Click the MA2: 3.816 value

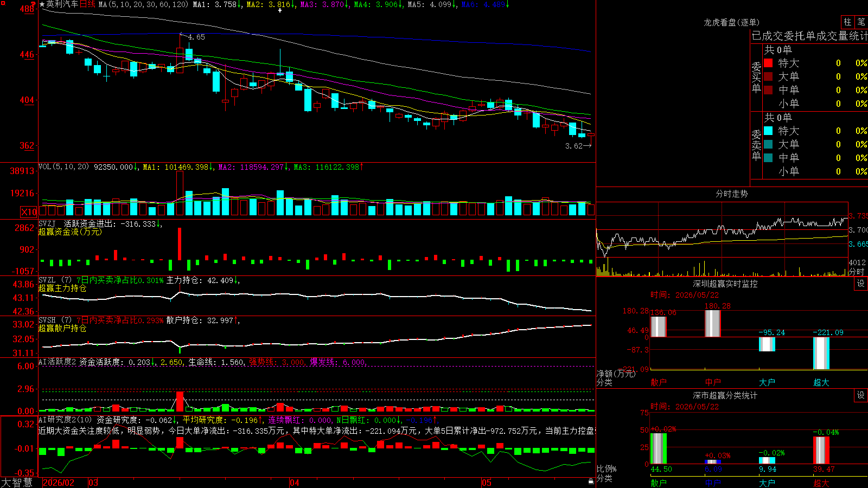(x=268, y=4)
